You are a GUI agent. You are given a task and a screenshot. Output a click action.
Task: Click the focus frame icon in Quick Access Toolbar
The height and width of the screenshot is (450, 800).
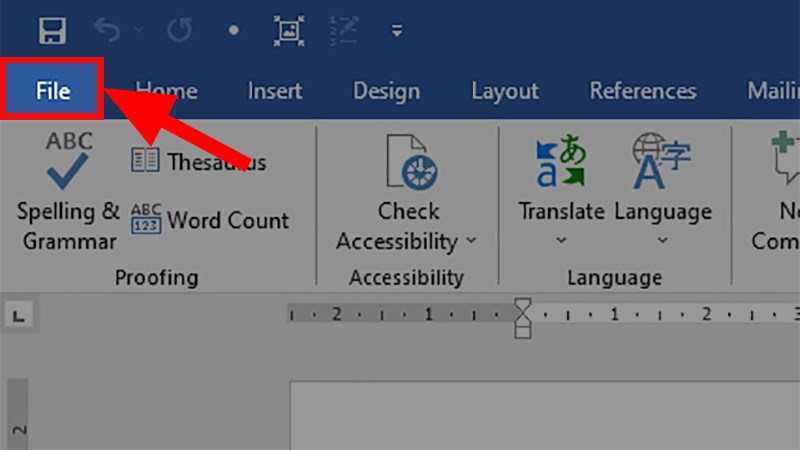point(289,31)
